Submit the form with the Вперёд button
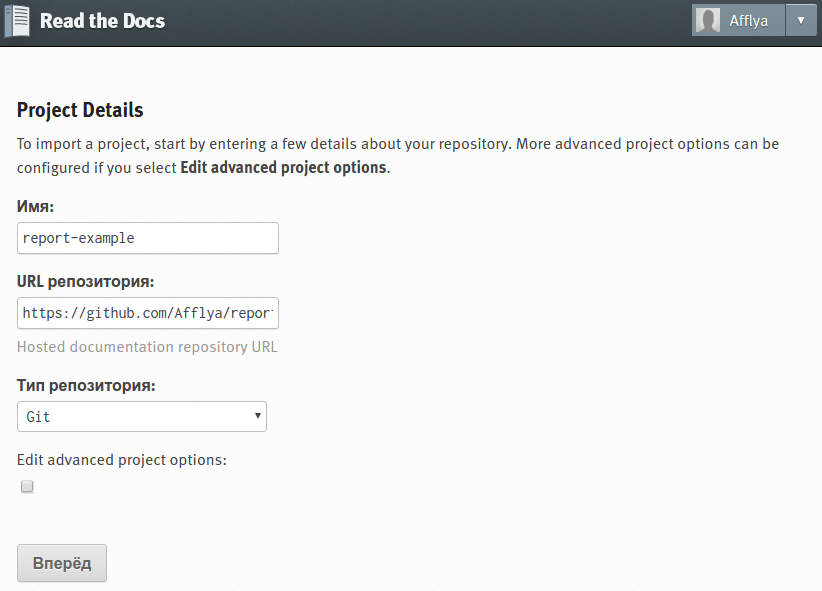Screen dimensions: 822x591 click(x=62, y=563)
